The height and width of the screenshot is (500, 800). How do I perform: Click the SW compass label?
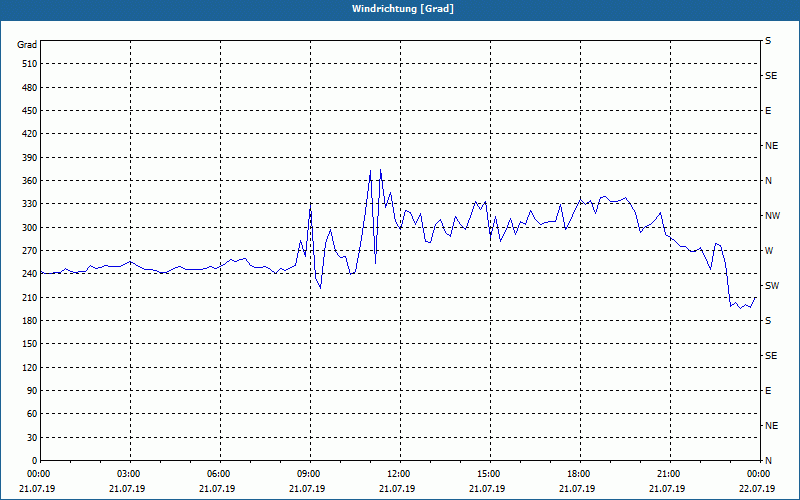pos(772,286)
